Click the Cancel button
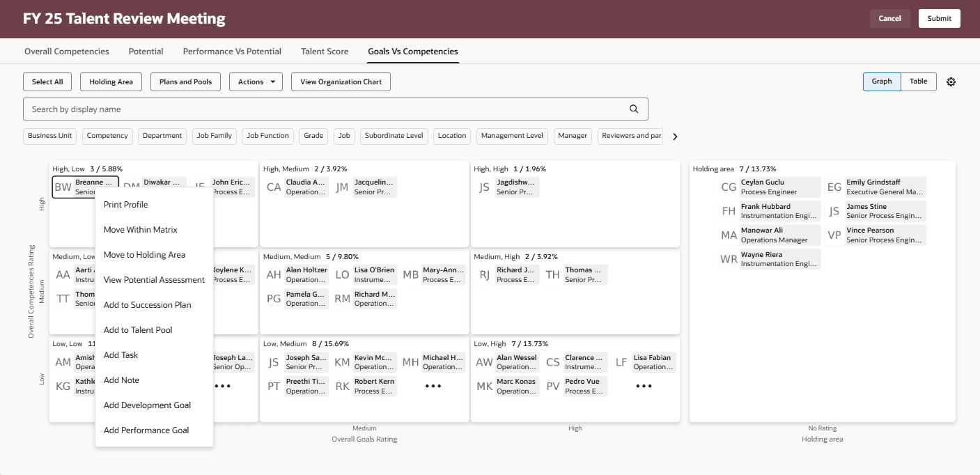980x475 pixels. [x=890, y=19]
